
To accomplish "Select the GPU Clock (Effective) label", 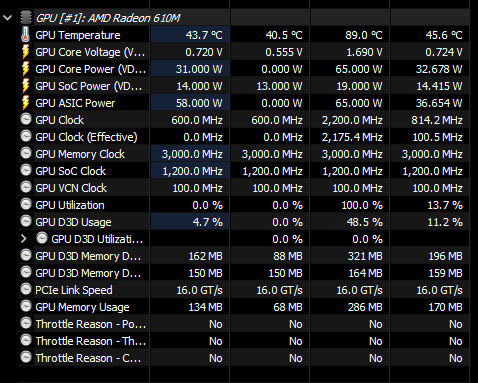I will [x=86, y=137].
